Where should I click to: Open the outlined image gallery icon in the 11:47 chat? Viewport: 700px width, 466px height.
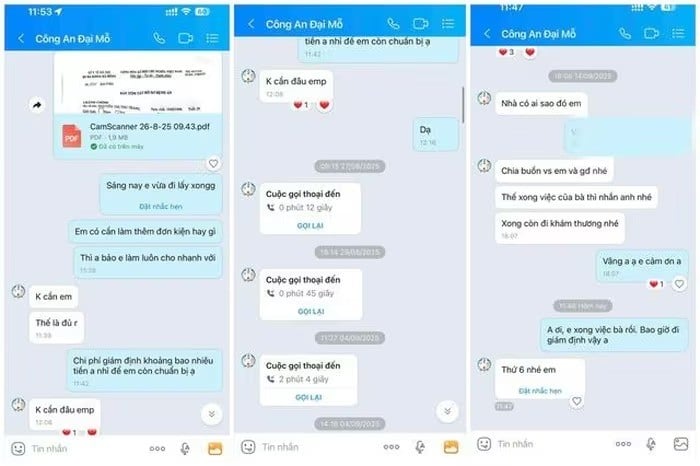coord(681,444)
